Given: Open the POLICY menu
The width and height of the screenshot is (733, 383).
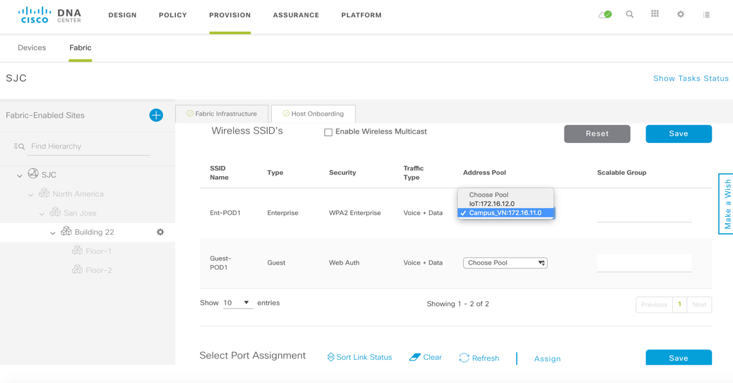Looking at the screenshot, I should (x=172, y=15).
